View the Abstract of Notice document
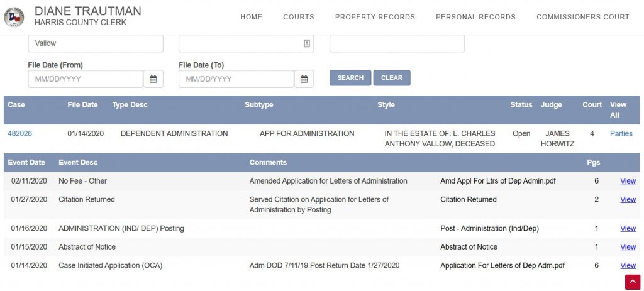644x291 pixels. click(x=628, y=247)
